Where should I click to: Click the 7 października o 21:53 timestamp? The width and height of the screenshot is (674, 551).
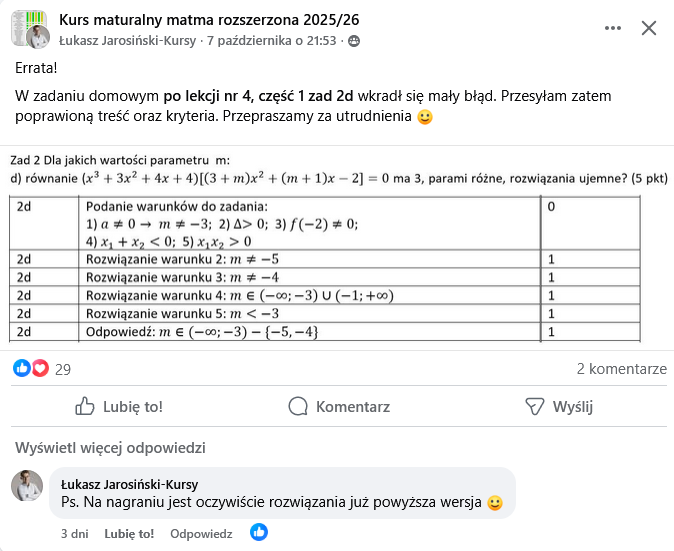(270, 41)
